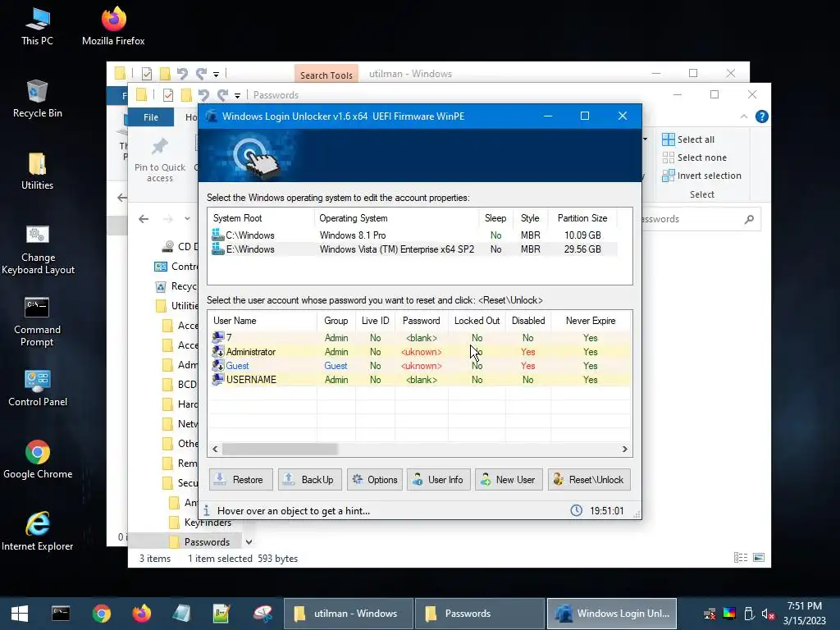Switch to details view in Passwords window
This screenshot has width=840, height=630.
pyautogui.click(x=741, y=558)
